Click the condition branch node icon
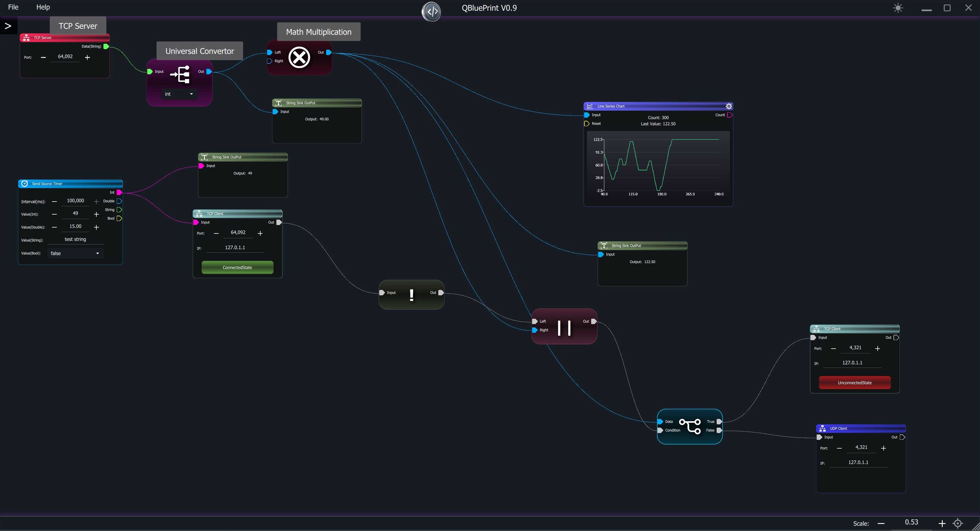This screenshot has width=980, height=531. pos(690,426)
